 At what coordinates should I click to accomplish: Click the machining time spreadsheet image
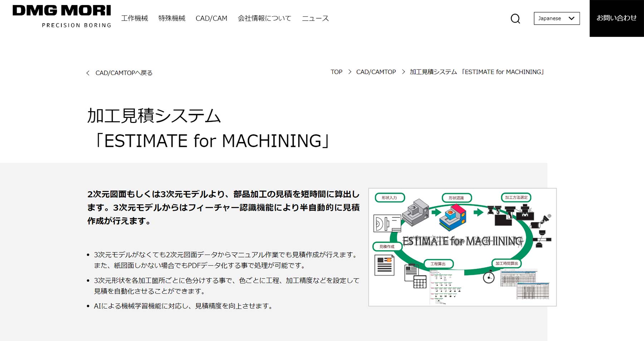[525, 285]
